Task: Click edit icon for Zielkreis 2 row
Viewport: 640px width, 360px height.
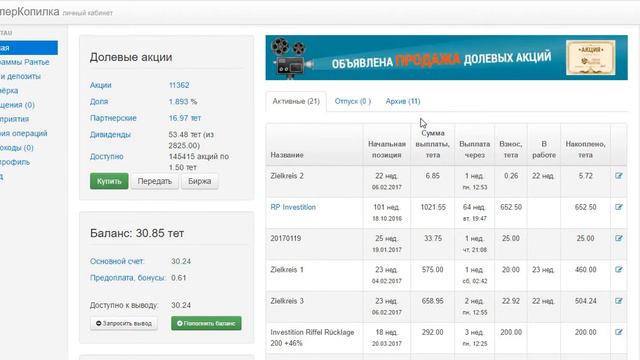Action: 619,176
